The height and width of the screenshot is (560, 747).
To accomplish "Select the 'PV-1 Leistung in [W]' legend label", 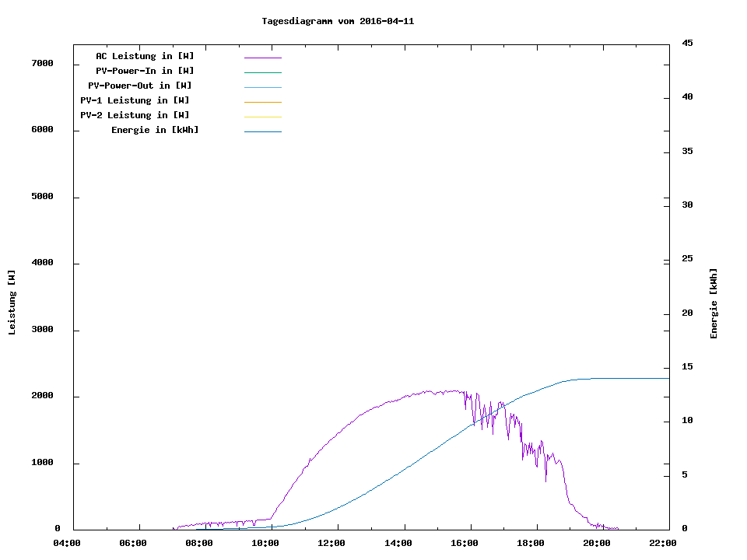I will (135, 100).
